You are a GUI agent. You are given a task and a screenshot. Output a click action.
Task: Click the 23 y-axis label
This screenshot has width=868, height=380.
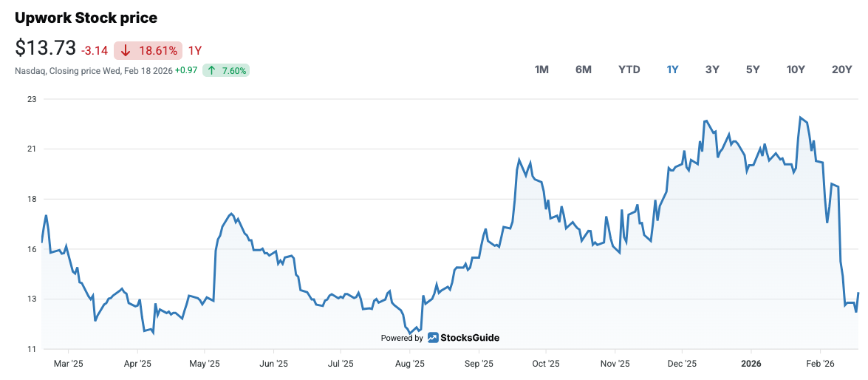pyautogui.click(x=32, y=99)
